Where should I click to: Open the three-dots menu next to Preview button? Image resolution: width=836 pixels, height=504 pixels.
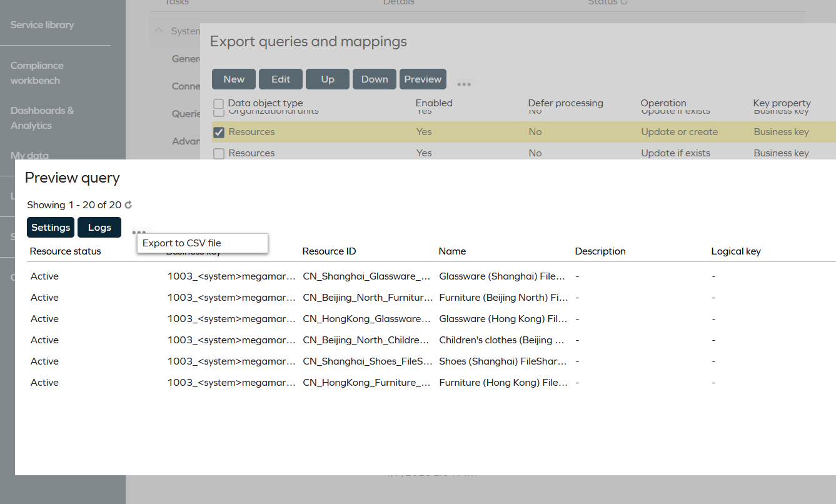tap(463, 84)
